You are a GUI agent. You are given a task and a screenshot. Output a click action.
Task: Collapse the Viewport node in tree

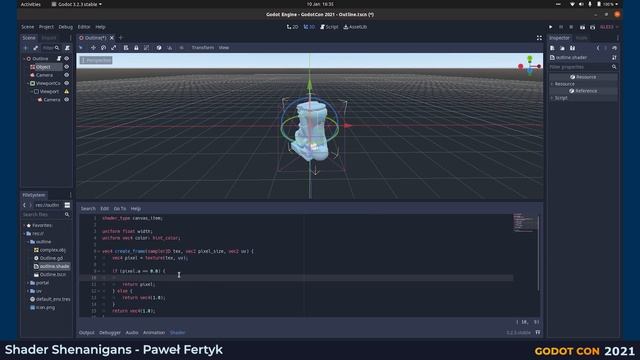(x=32, y=91)
